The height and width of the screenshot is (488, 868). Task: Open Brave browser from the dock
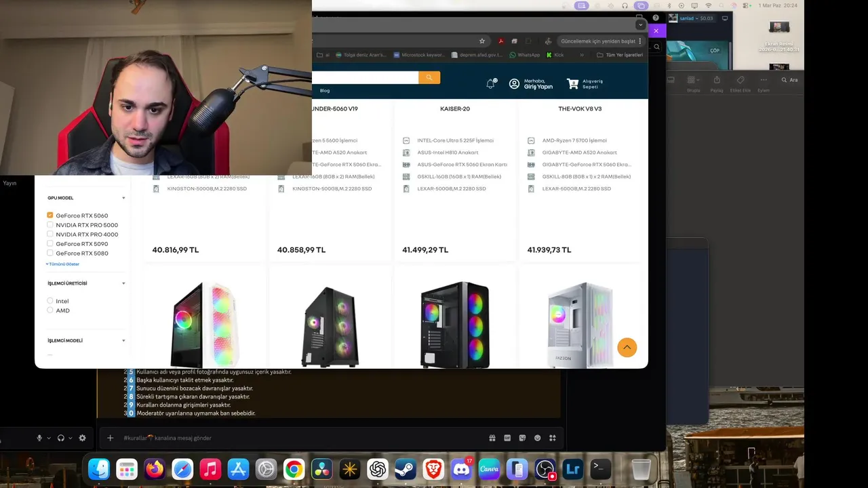coord(433,469)
